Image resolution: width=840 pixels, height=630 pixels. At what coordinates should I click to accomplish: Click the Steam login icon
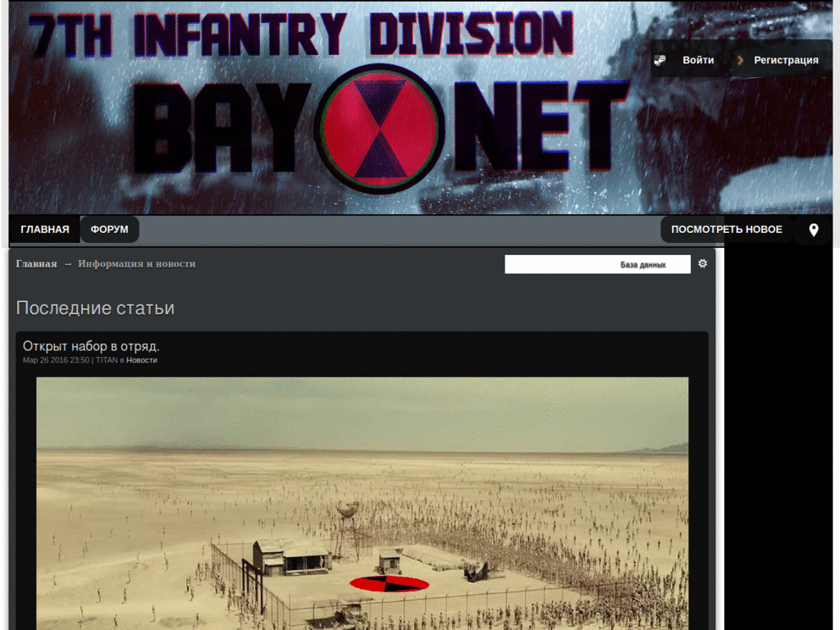(660, 60)
